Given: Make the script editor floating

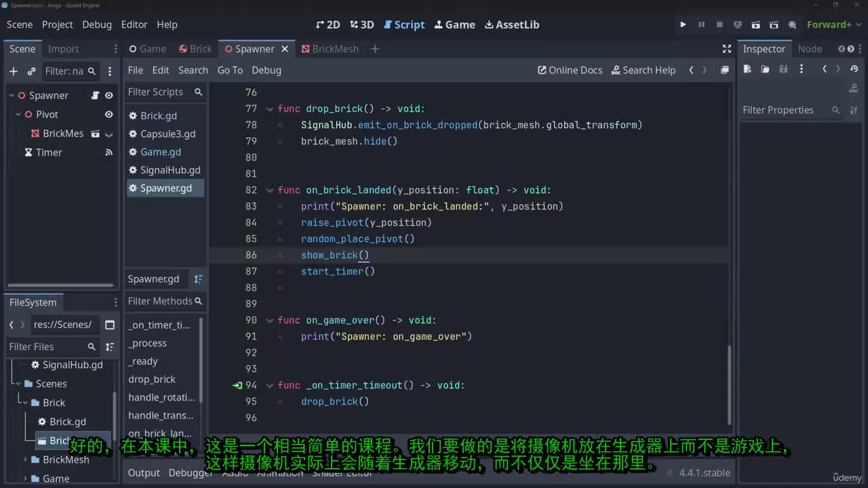Looking at the screenshot, I should pos(724,70).
